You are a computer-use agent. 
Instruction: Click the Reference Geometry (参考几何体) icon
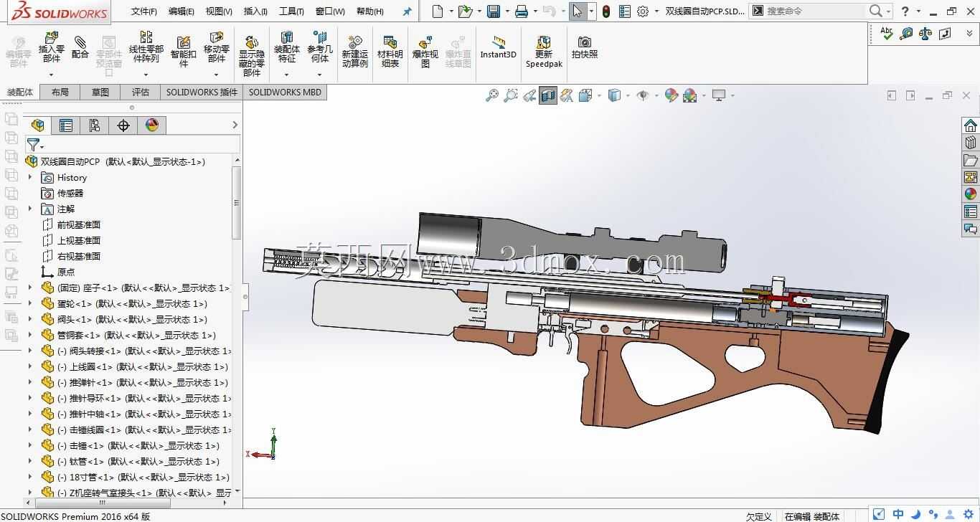320,47
